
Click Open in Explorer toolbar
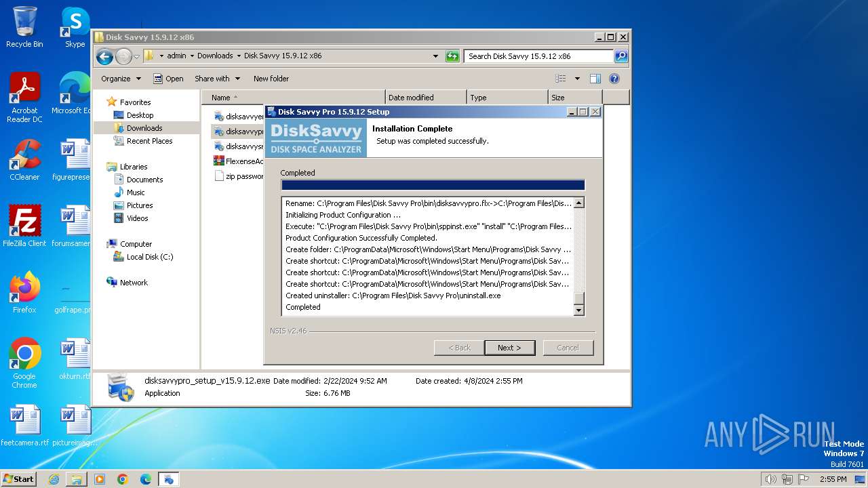point(168,79)
